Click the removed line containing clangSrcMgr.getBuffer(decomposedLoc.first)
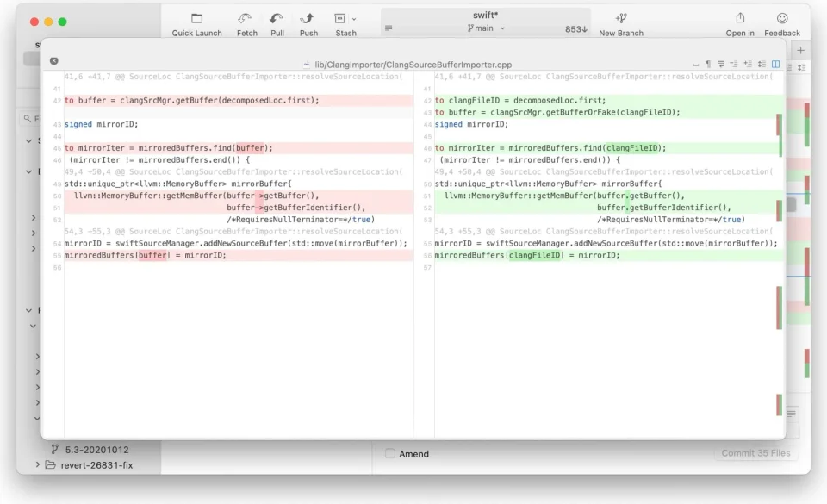 coord(239,100)
